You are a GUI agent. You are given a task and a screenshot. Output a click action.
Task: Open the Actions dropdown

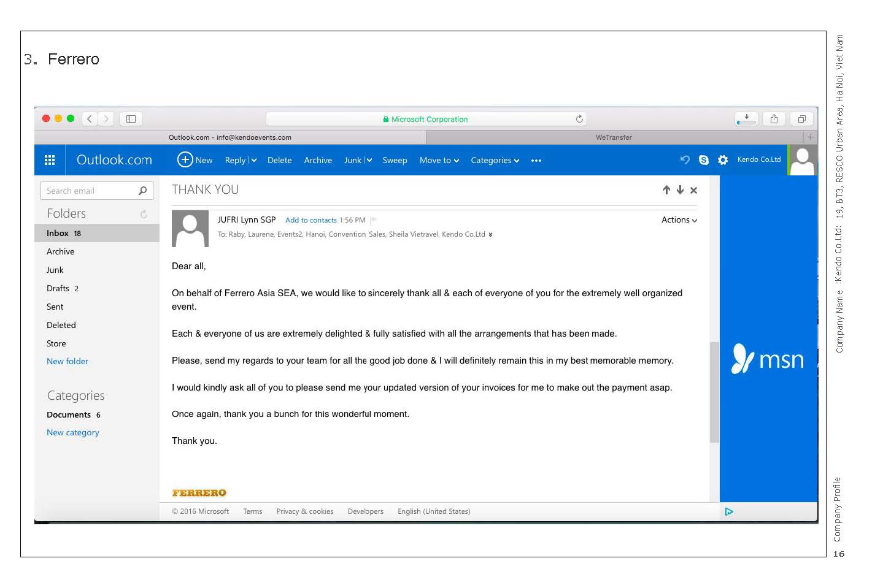point(679,220)
